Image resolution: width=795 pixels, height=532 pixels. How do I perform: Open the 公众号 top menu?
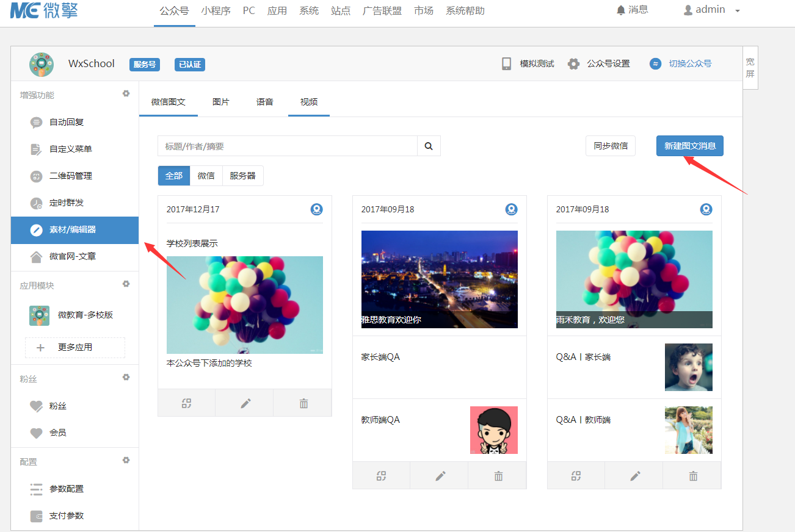(174, 10)
